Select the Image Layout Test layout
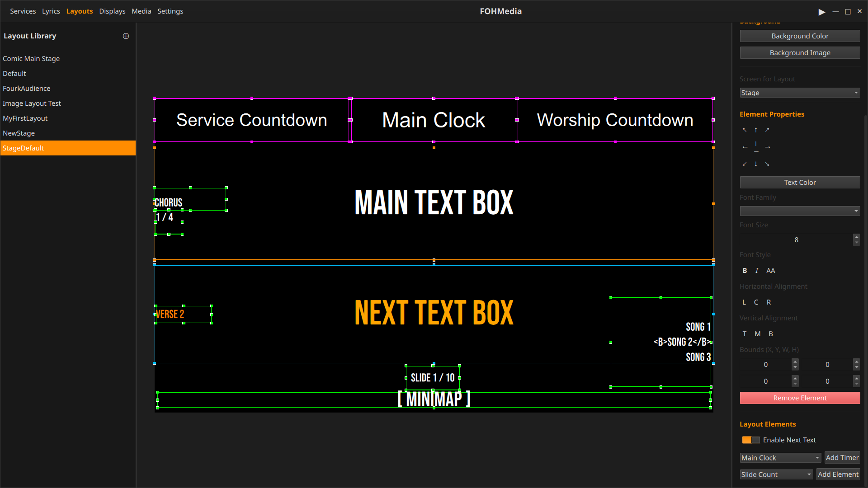This screenshot has height=488, width=868. 68,103
